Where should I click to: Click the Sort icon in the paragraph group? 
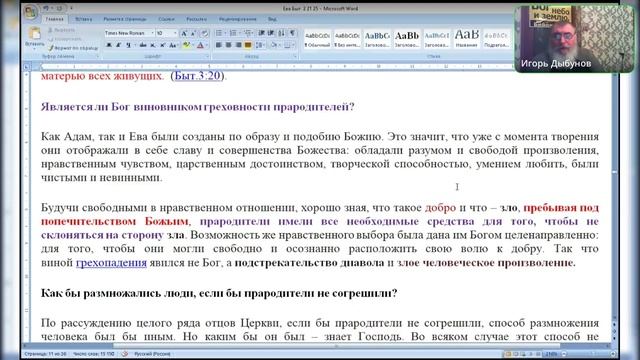coord(282,33)
